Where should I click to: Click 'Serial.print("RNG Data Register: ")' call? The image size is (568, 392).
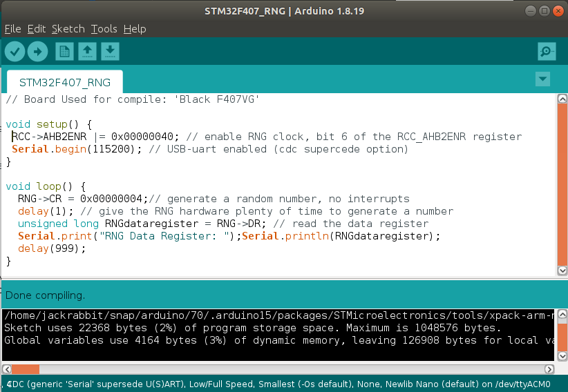coord(130,236)
